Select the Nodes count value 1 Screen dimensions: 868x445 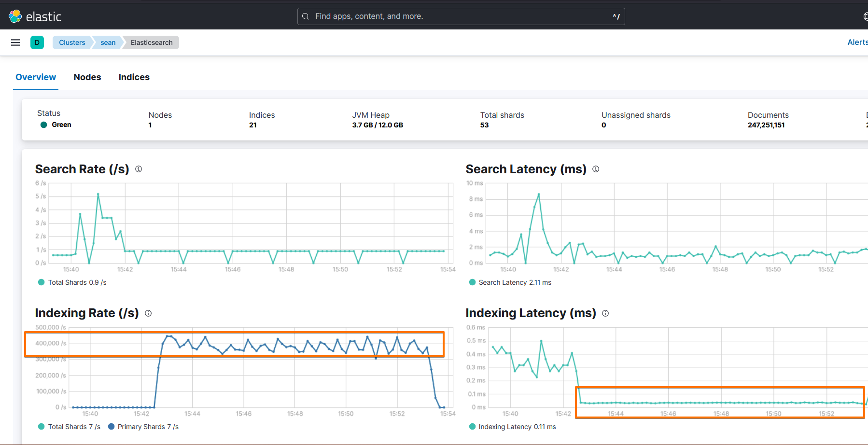tap(150, 125)
